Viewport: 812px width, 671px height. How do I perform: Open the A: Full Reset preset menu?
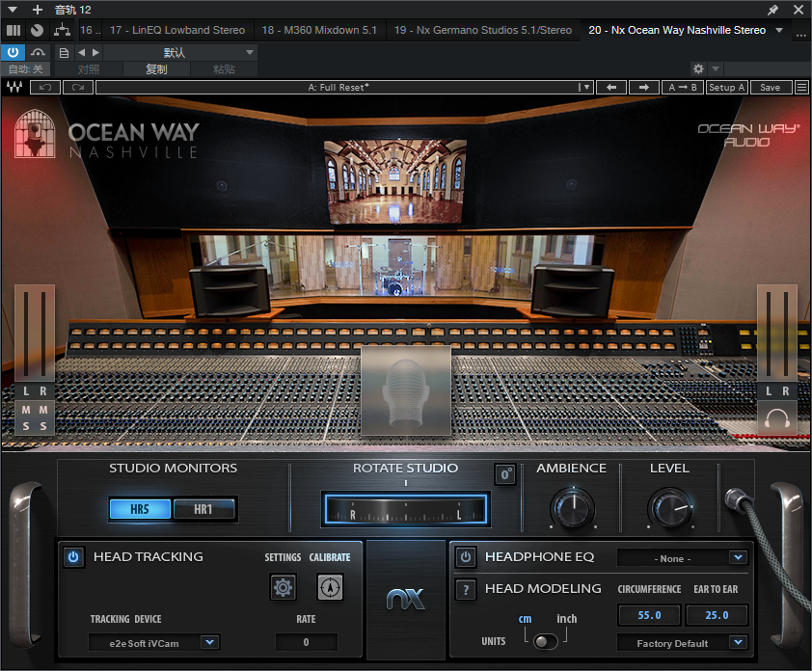tap(344, 88)
